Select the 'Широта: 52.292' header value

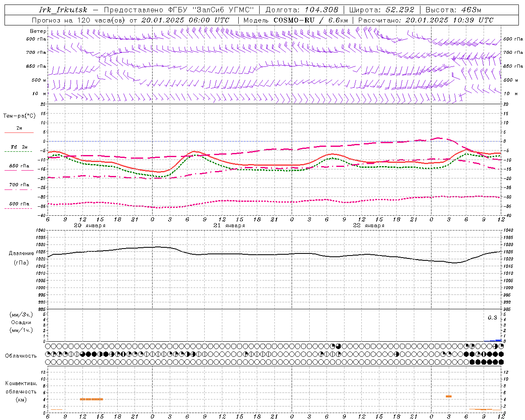382,10
